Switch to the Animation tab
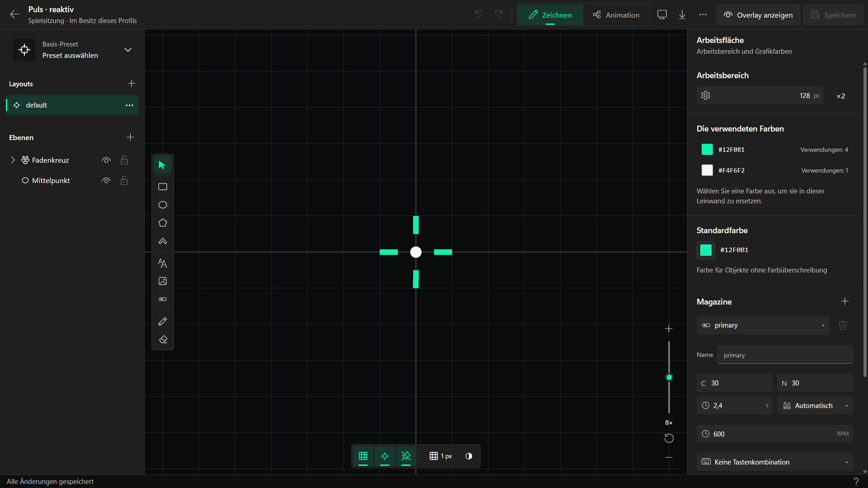The image size is (868, 488). coord(616,15)
